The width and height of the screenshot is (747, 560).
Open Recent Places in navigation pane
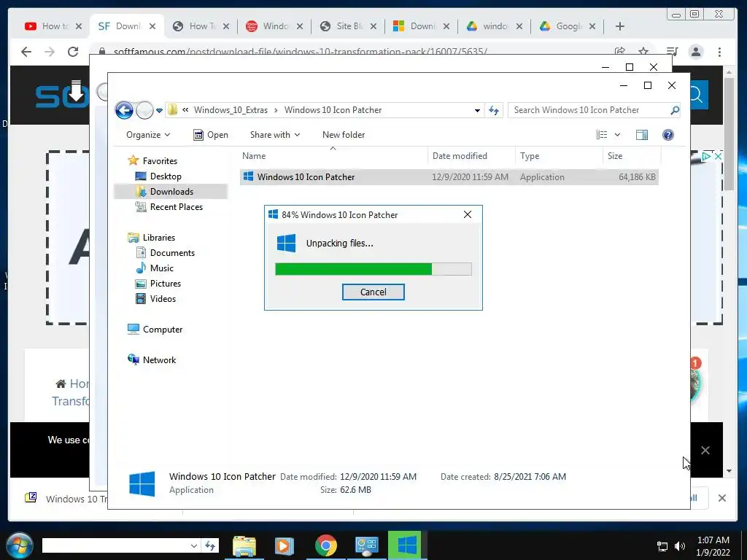pos(177,206)
